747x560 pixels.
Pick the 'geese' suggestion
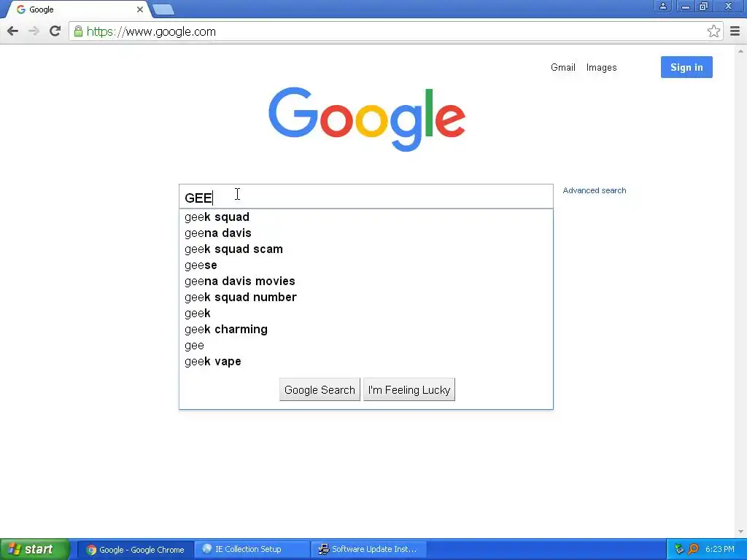366,265
